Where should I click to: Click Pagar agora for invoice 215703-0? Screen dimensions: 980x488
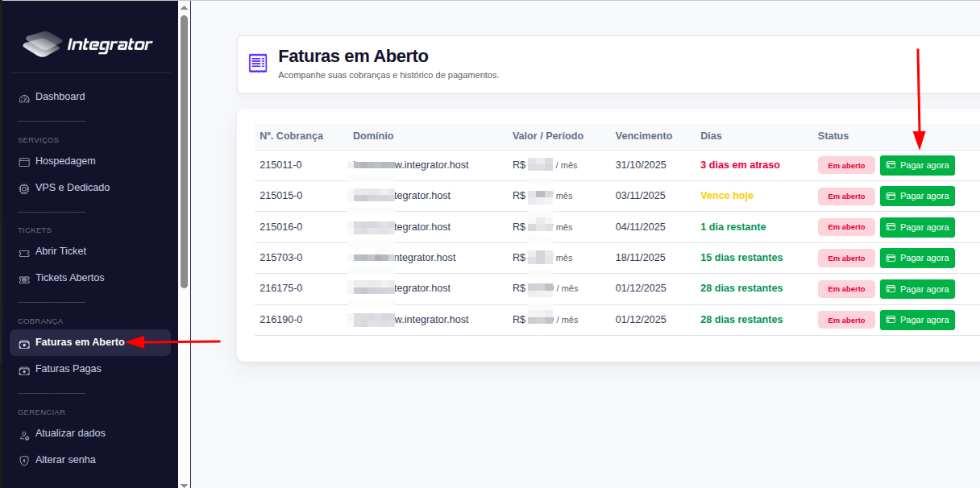click(x=917, y=258)
